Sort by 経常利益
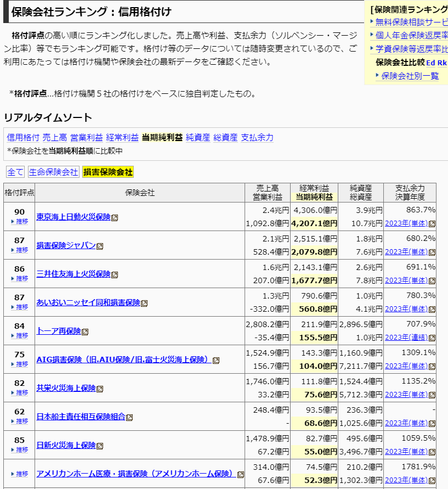448x489 pixels. point(122,138)
